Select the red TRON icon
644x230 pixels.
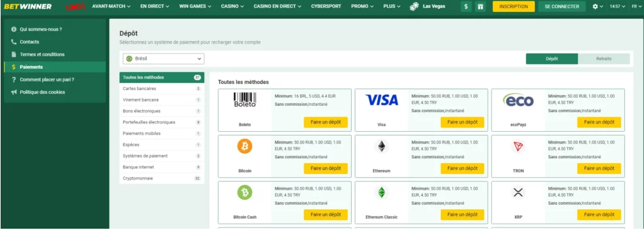click(518, 146)
